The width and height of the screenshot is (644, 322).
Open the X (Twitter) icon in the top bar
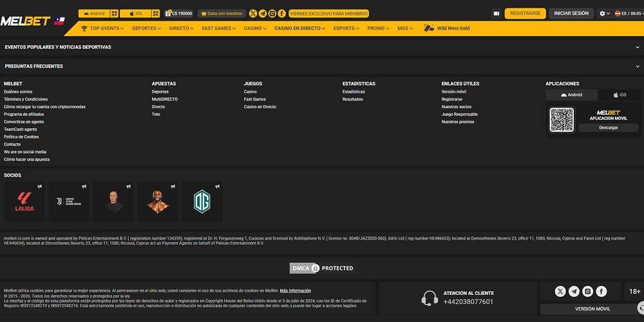click(253, 14)
